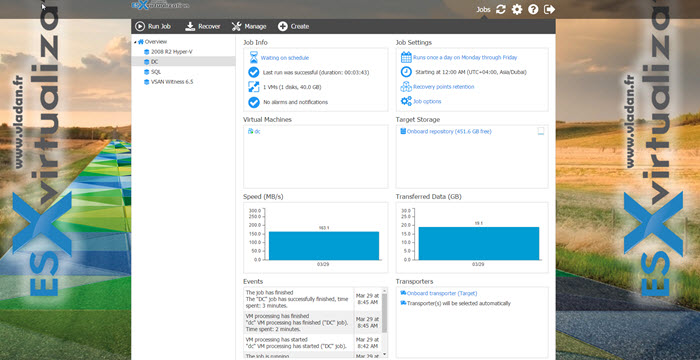Image resolution: width=700 pixels, height=360 pixels.
Task: Click the 163.1 bar in Speed chart
Action: pos(324,246)
